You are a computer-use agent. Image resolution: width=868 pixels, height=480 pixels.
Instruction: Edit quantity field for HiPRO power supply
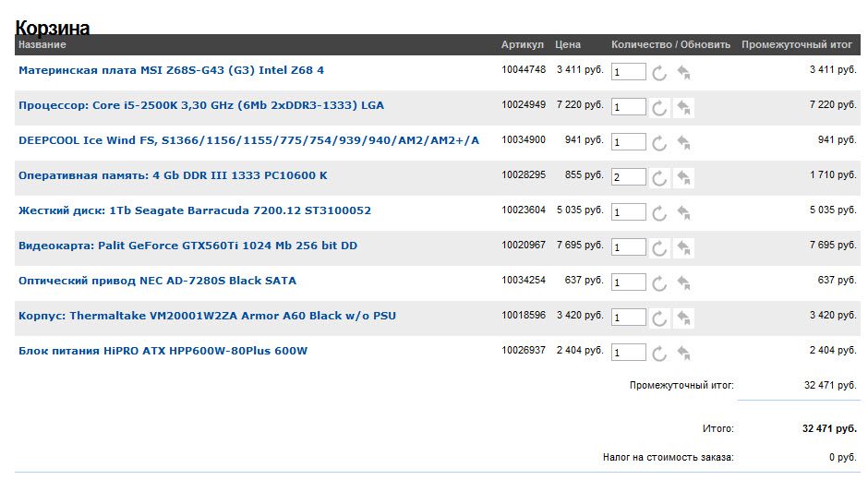tap(628, 352)
